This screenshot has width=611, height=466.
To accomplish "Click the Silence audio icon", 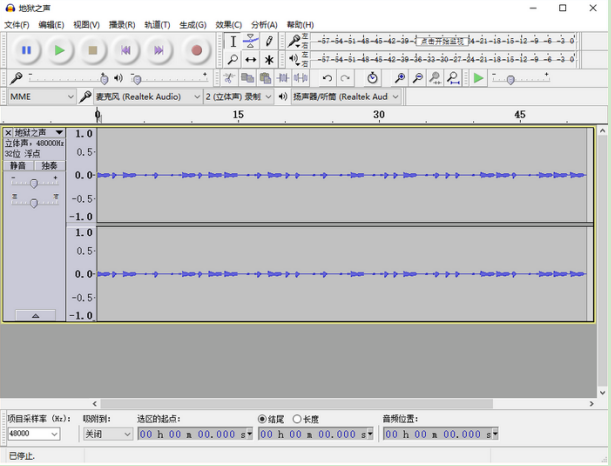I will click(300, 78).
